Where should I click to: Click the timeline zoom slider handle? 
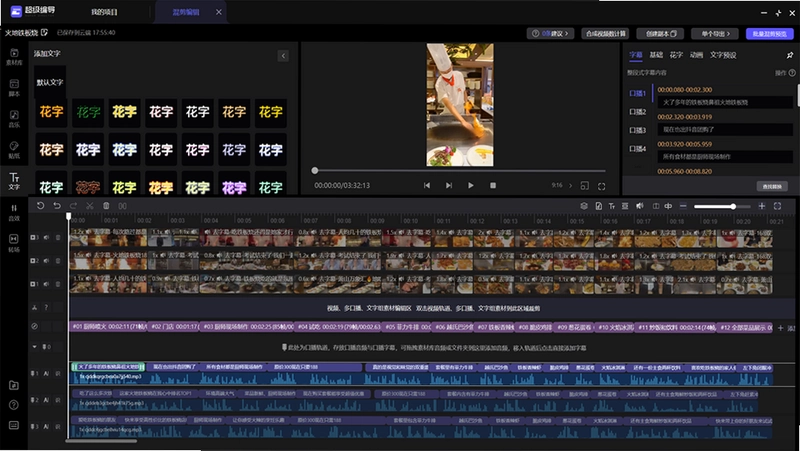(733, 207)
